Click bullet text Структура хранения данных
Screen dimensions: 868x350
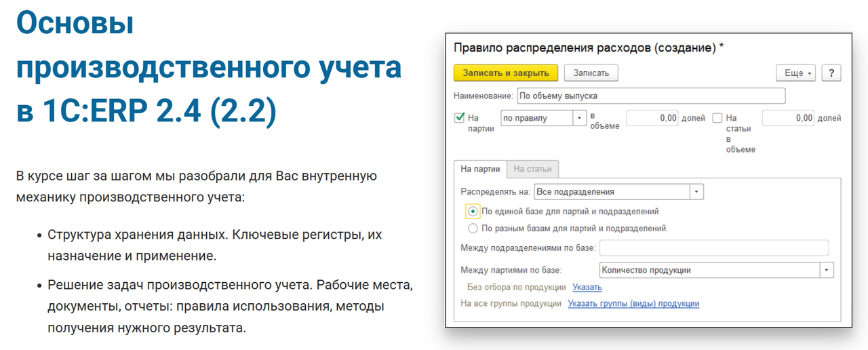[x=138, y=234]
